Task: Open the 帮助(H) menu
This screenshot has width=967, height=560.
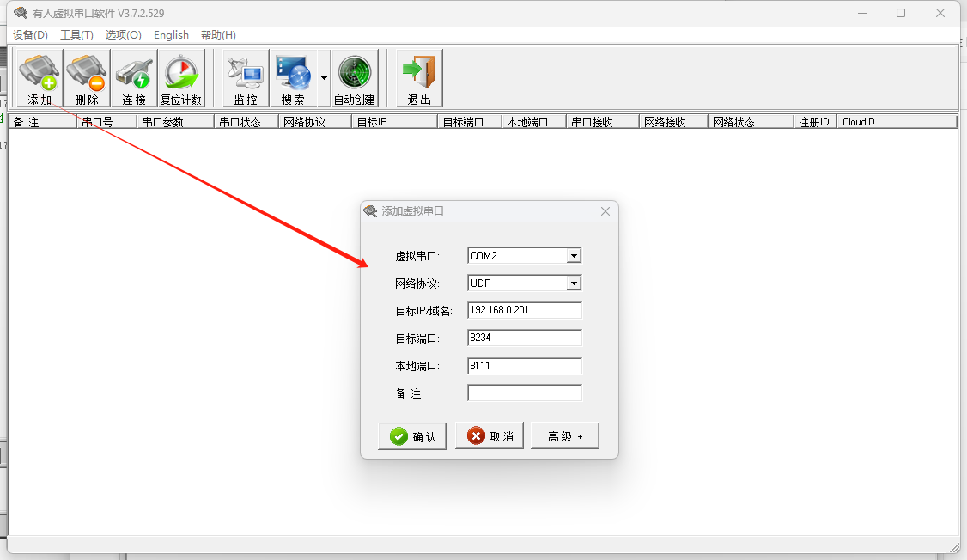Action: (x=218, y=35)
